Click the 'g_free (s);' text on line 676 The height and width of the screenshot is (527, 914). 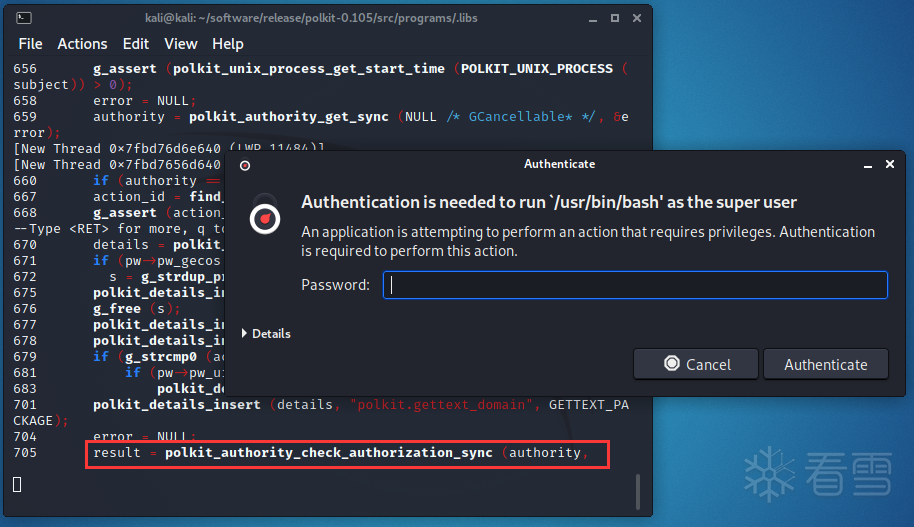[x=137, y=308]
